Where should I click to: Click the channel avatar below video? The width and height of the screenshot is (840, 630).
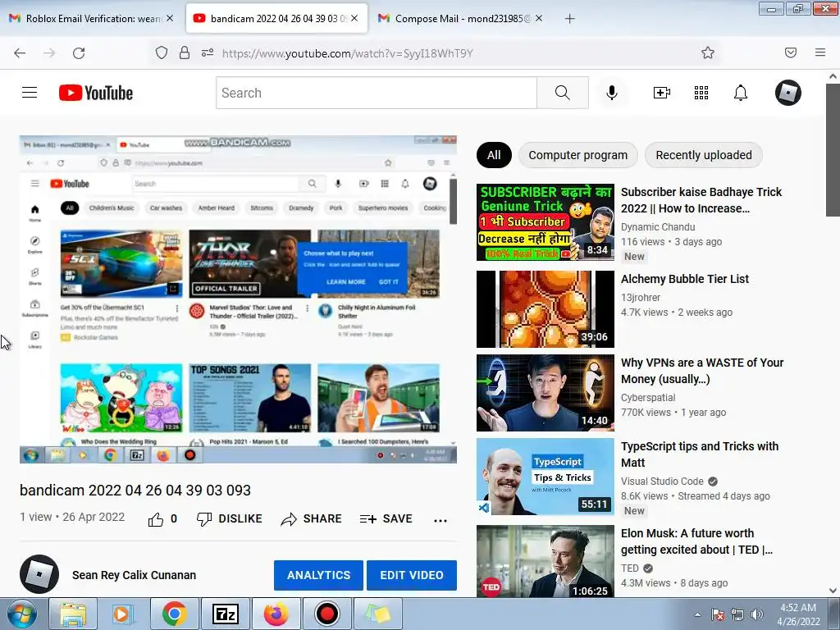(x=39, y=574)
